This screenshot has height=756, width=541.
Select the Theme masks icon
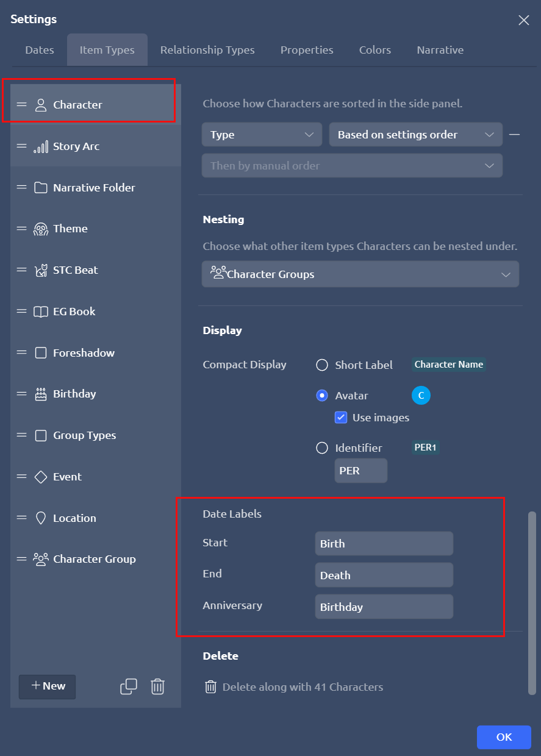41,229
